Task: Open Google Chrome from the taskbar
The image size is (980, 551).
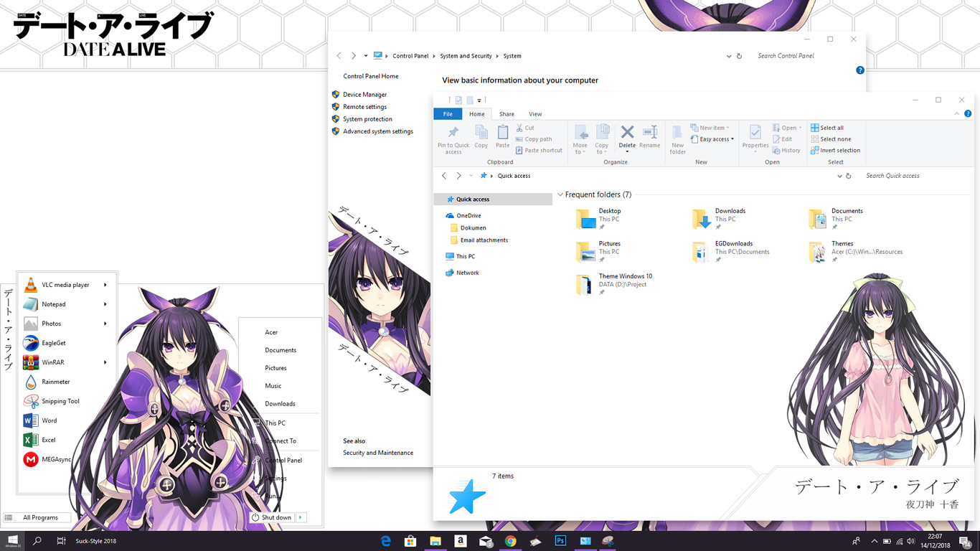Action: click(510, 541)
